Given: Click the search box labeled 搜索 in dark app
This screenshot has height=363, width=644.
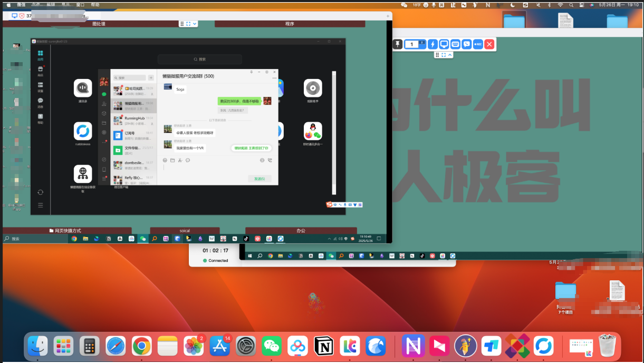Looking at the screenshot, I should click(x=199, y=60).
